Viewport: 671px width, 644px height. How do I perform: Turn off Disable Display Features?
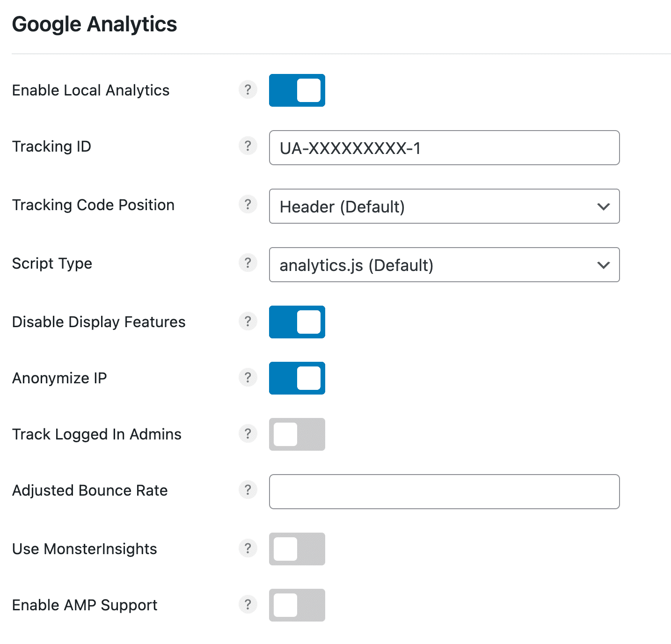point(297,322)
